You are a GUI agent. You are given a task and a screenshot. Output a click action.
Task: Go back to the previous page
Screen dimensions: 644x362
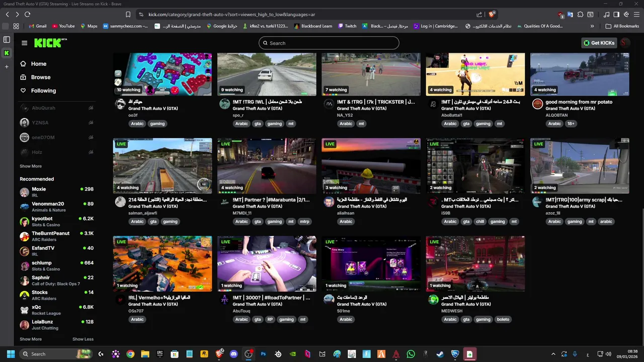click(7, 15)
